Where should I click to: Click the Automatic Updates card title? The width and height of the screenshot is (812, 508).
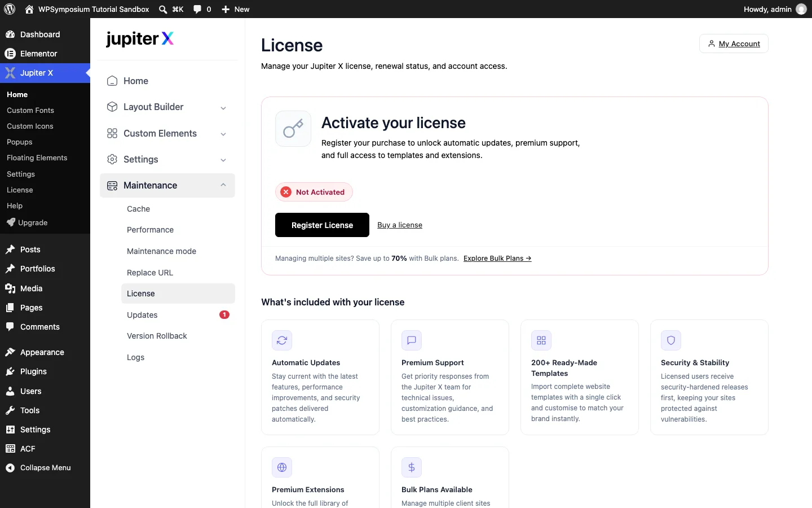click(x=306, y=362)
